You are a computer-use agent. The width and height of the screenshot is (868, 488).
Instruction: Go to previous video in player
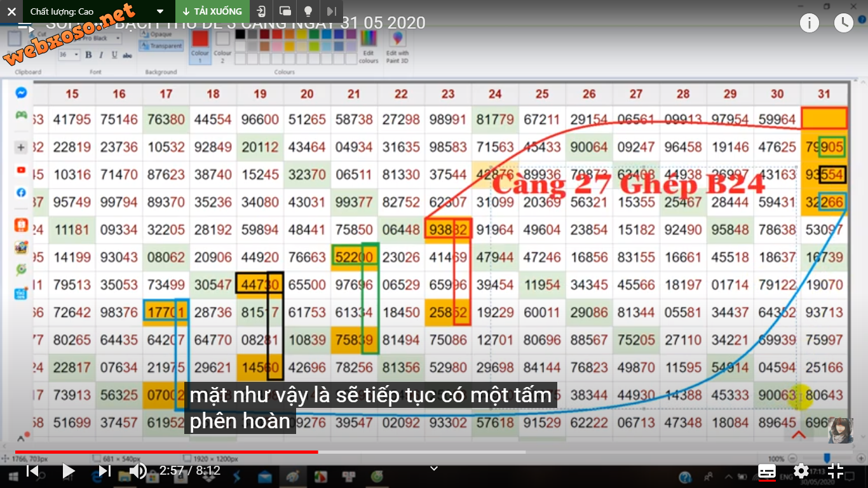[32, 471]
